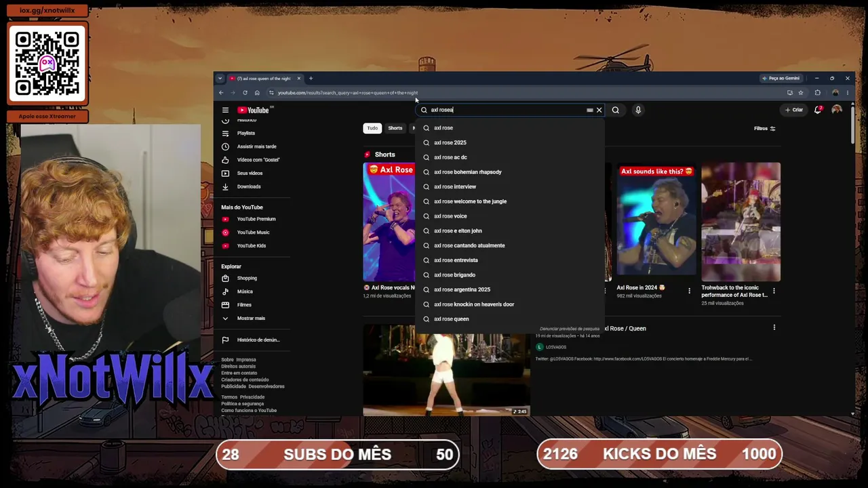The image size is (868, 488).
Task: View site information icon in address bar
Action: pos(271,93)
